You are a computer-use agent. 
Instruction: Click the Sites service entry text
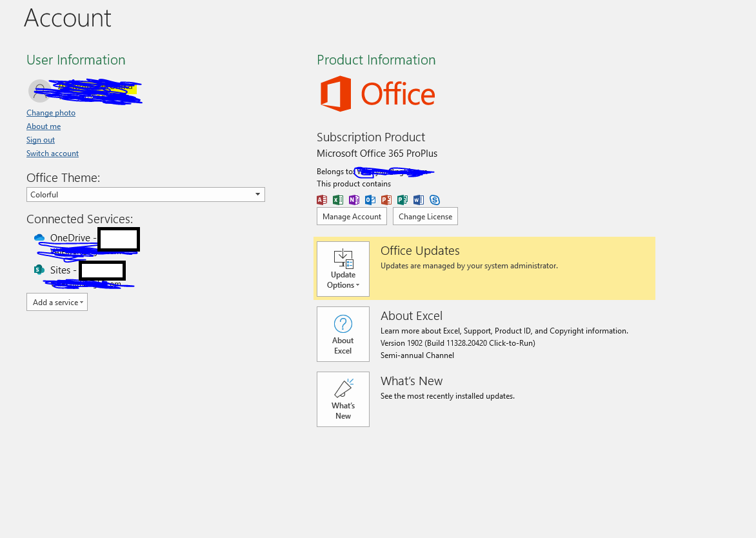pos(63,270)
